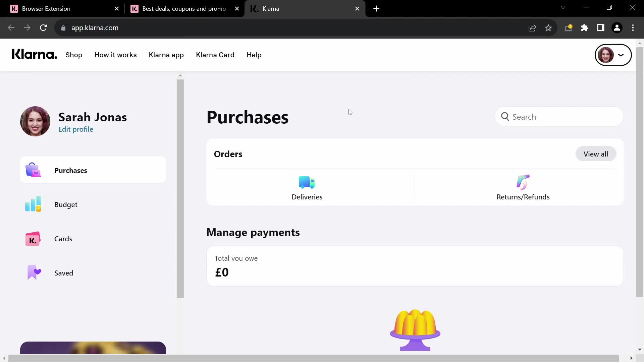Select Purchases in the sidebar
The height and width of the screenshot is (362, 644).
(93, 170)
